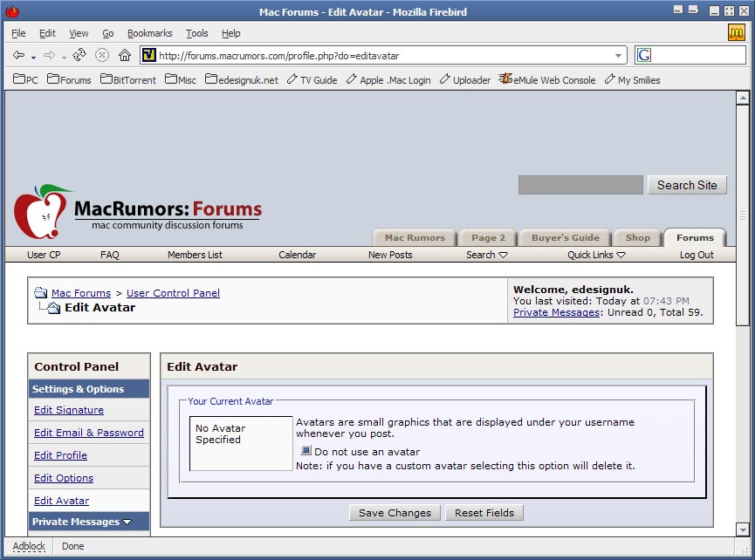Switch to the Page 2 tab
Viewport: 755px width, 560px height.
pyautogui.click(x=488, y=237)
